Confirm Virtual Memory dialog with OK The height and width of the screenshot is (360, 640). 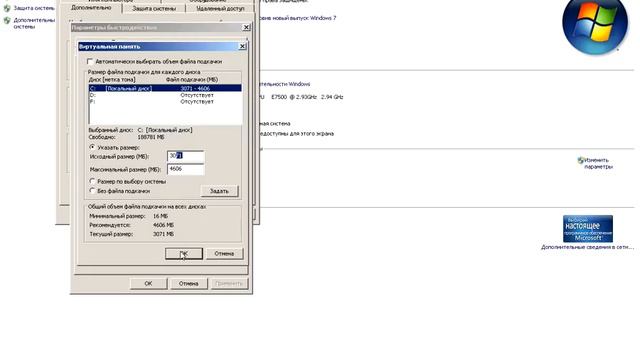[x=184, y=253]
